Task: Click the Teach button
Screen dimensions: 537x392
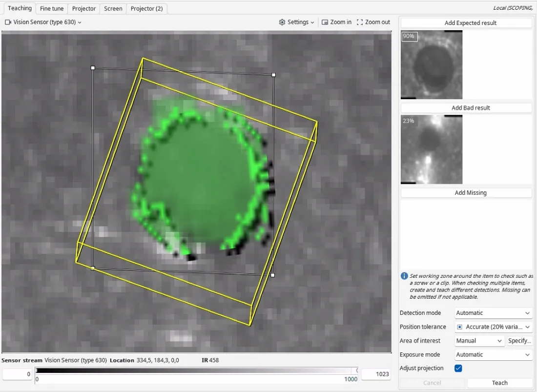Action: click(x=500, y=383)
